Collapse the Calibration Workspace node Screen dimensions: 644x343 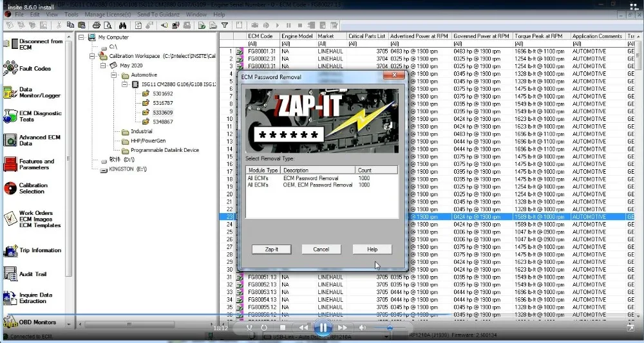coord(92,56)
